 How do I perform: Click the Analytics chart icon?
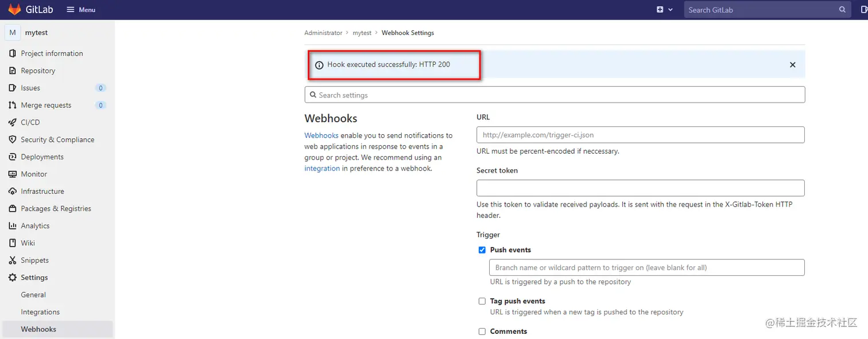click(13, 225)
